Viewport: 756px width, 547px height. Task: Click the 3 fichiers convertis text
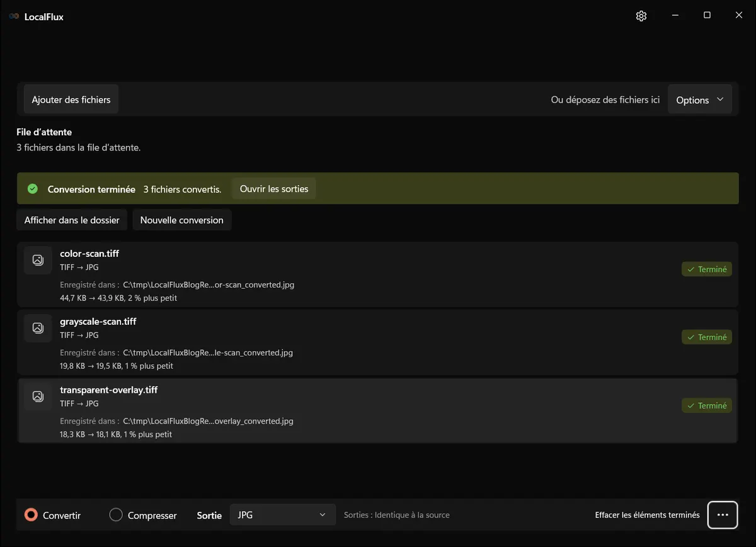click(x=182, y=189)
